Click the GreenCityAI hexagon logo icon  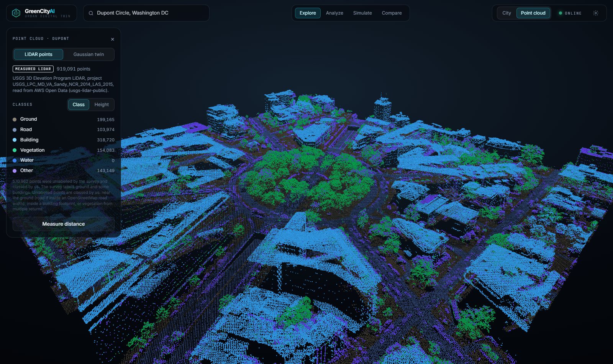coord(16,13)
